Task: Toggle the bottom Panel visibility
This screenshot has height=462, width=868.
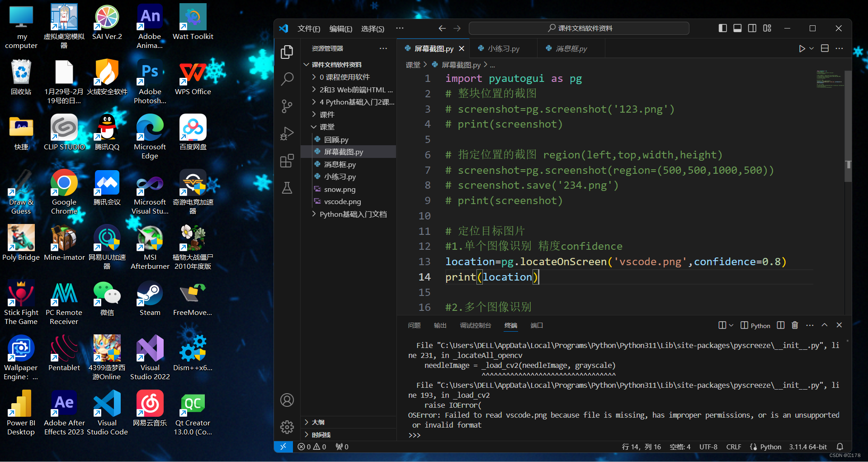Action: click(737, 28)
